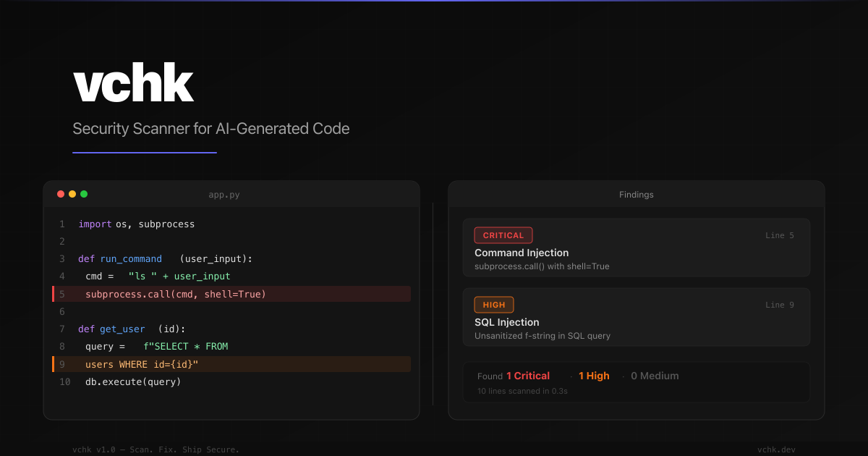868x456 pixels.
Task: Click the purple underline beneath the tagline
Action: [x=145, y=153]
